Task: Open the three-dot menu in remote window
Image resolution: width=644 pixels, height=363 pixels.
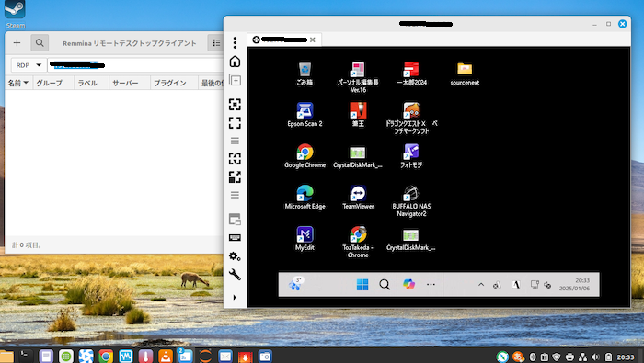Action: (235, 42)
